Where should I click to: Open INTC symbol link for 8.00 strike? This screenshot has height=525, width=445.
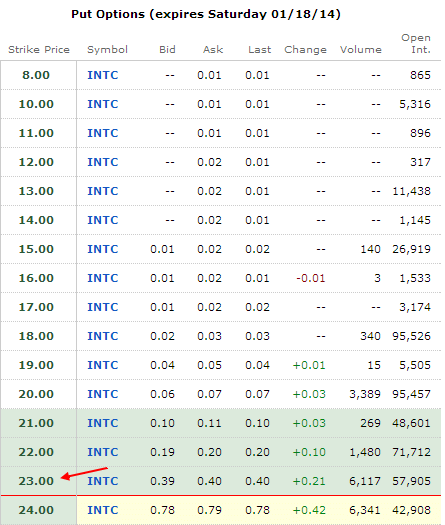[x=102, y=75]
